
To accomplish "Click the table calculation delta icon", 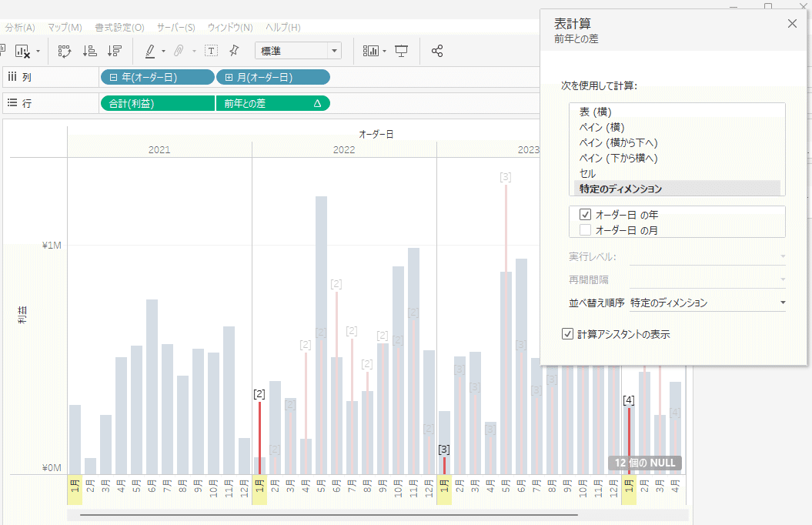I will click(x=317, y=104).
